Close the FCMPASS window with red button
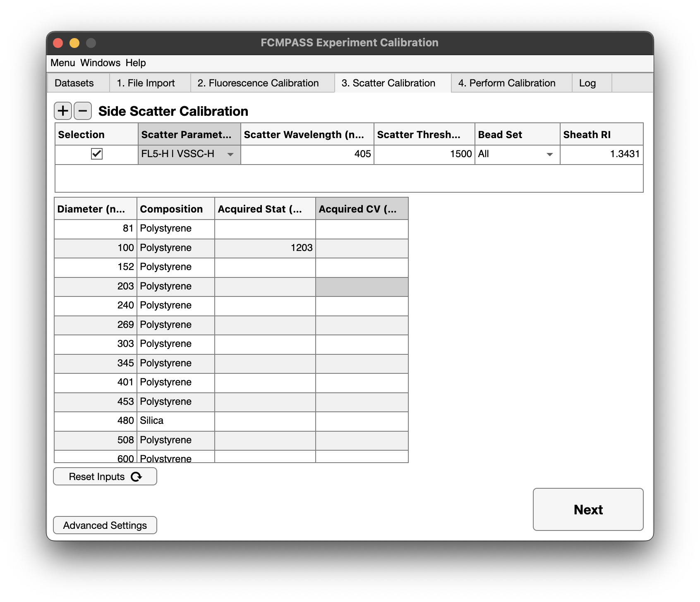The height and width of the screenshot is (602, 700). pyautogui.click(x=58, y=43)
